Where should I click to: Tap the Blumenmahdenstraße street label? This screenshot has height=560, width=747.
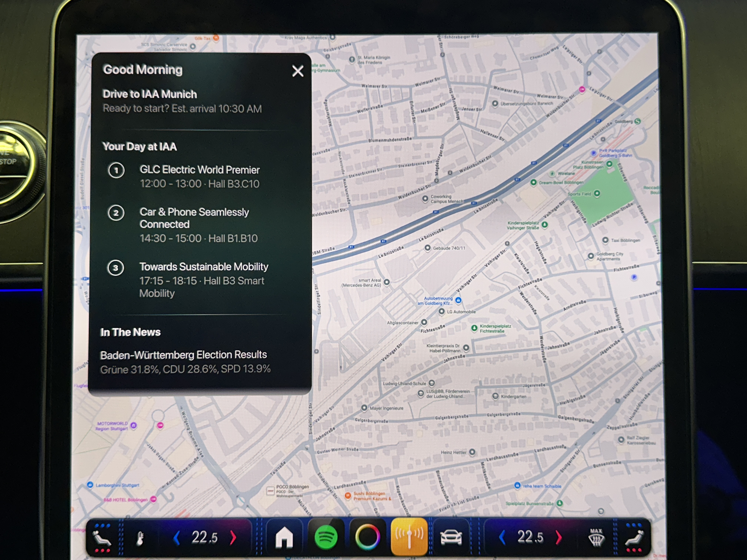click(x=390, y=140)
